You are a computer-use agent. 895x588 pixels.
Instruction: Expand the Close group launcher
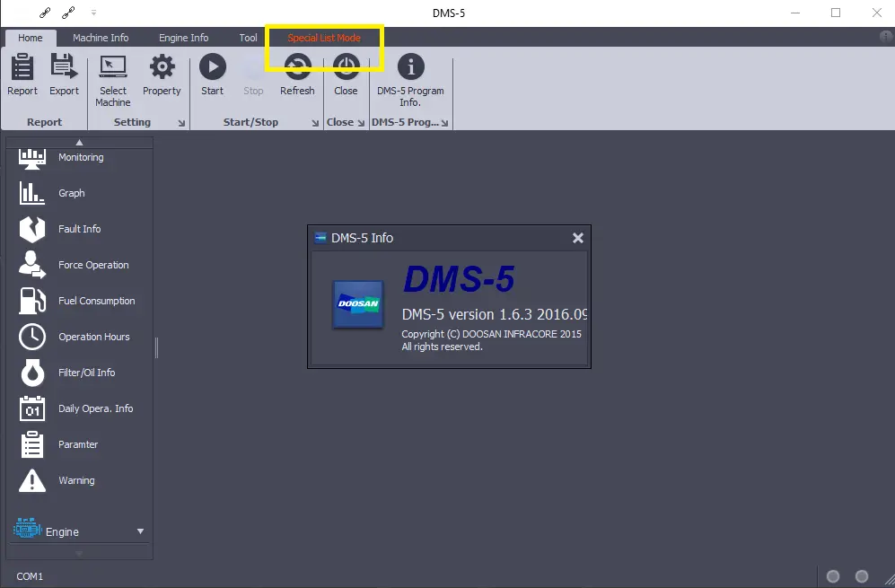pyautogui.click(x=361, y=123)
